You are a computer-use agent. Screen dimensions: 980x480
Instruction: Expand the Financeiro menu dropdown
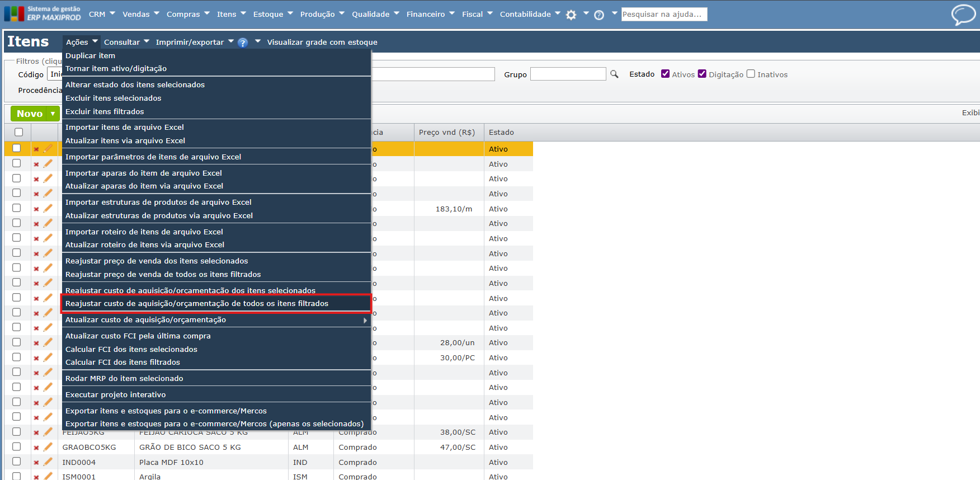tap(430, 14)
